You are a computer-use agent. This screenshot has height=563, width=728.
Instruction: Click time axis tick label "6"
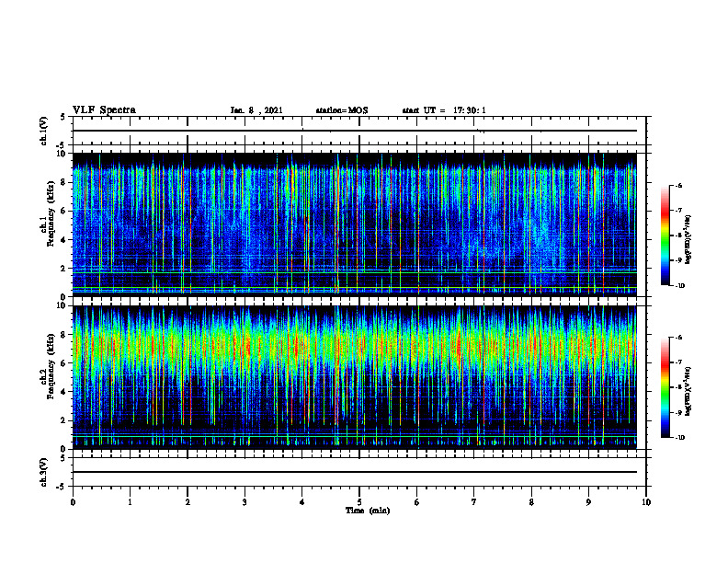(x=417, y=502)
